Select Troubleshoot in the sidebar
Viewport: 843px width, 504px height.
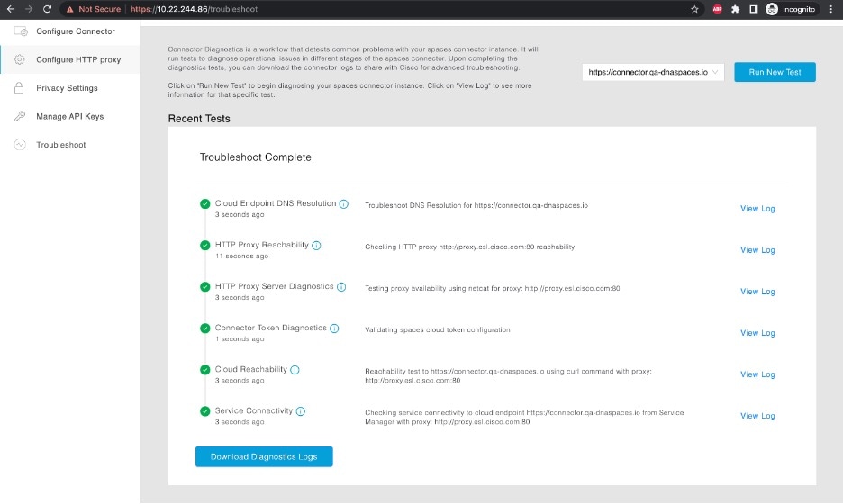pos(60,145)
